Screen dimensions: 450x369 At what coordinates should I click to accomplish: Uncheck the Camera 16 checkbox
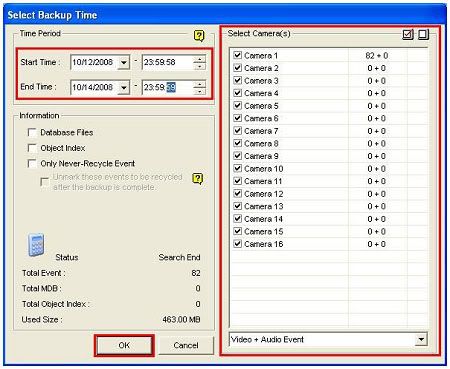click(237, 244)
